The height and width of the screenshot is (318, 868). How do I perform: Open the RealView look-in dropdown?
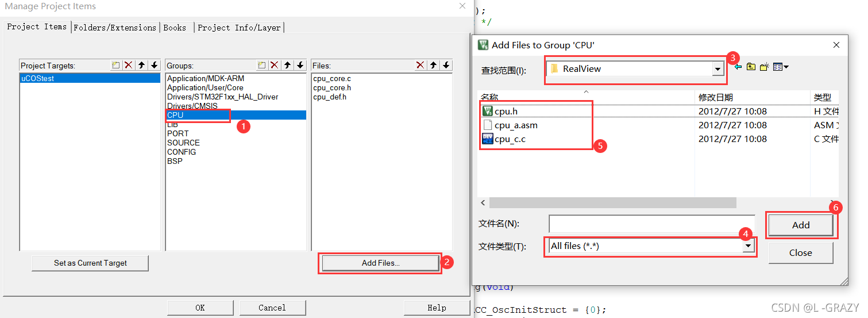click(717, 69)
